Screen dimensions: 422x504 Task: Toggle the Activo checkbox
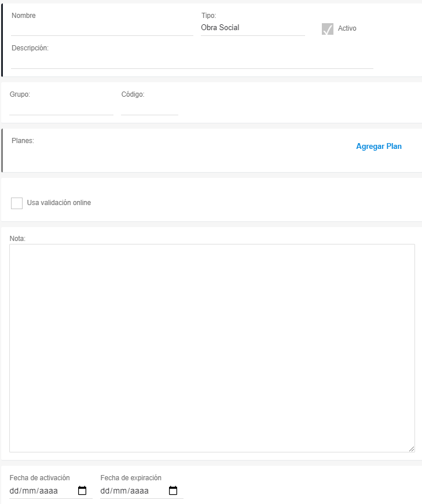[328, 29]
